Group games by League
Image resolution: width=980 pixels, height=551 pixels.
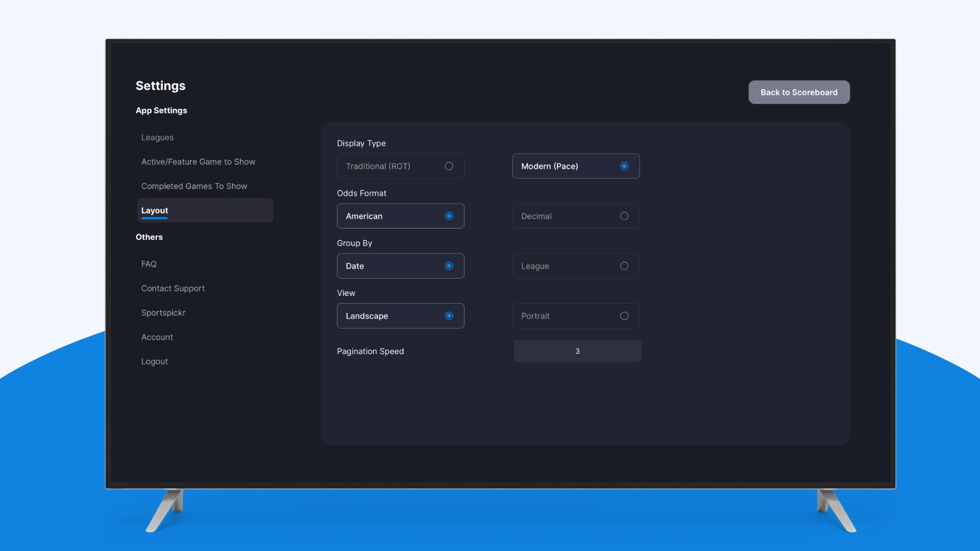576,266
